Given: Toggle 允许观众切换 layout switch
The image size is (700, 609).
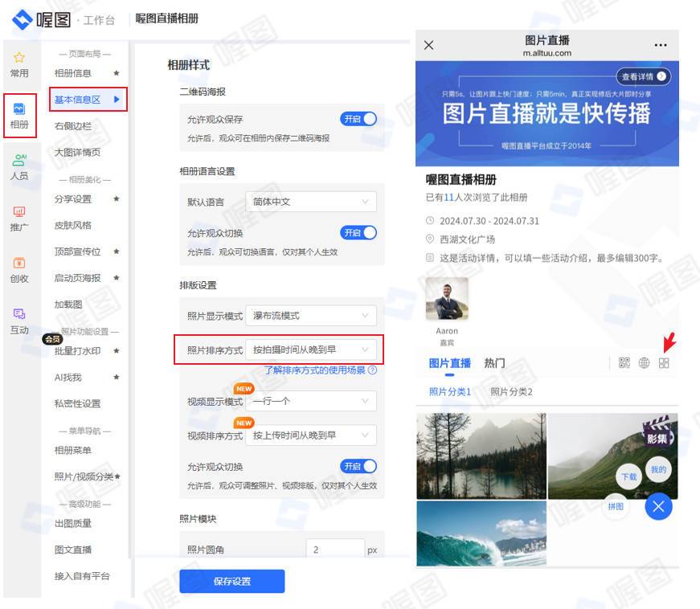Looking at the screenshot, I should tap(358, 466).
